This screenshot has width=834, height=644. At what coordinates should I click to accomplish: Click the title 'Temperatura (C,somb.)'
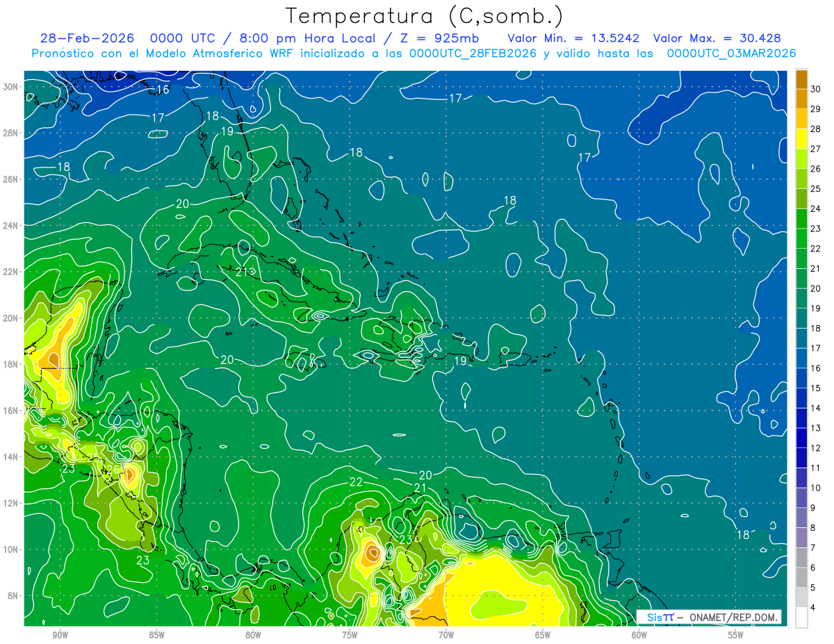click(x=423, y=17)
